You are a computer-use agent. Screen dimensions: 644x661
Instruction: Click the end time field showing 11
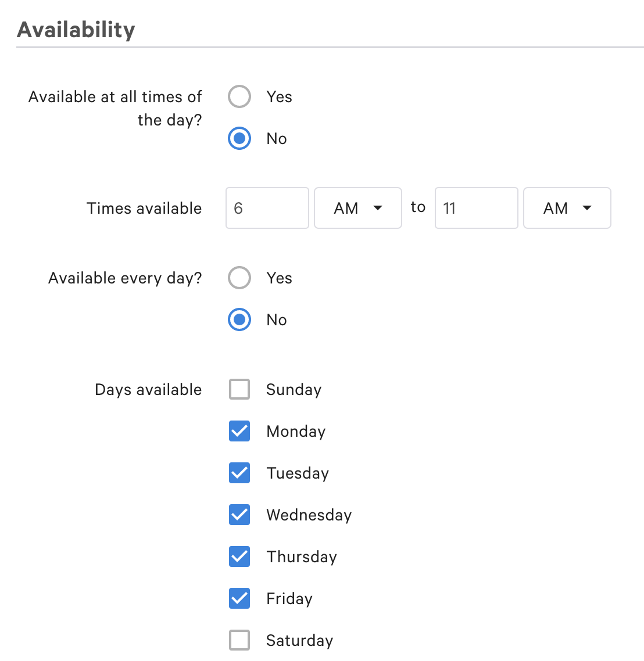coord(476,208)
